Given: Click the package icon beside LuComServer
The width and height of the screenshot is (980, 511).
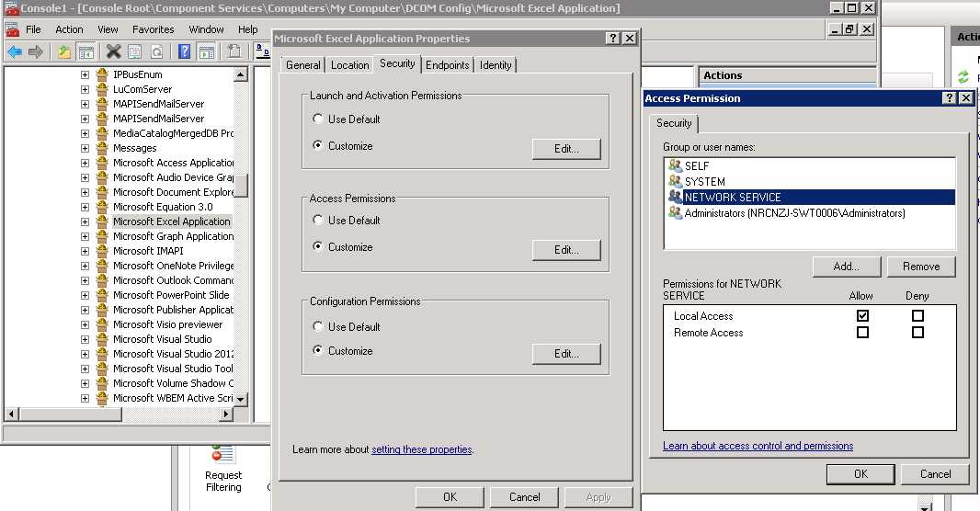Looking at the screenshot, I should (x=102, y=89).
